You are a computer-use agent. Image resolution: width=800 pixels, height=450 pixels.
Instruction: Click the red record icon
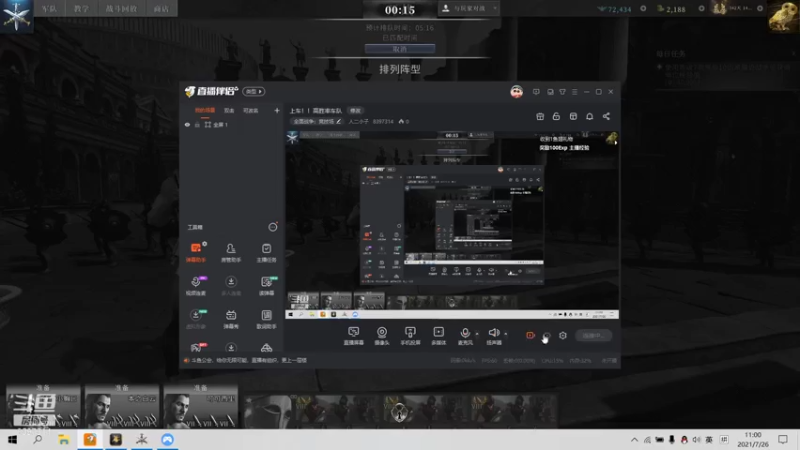tap(530, 335)
